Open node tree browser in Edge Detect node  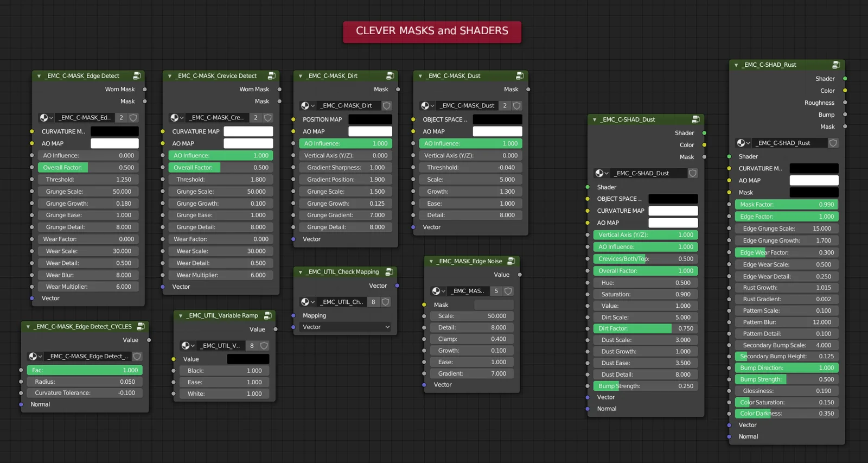click(46, 118)
